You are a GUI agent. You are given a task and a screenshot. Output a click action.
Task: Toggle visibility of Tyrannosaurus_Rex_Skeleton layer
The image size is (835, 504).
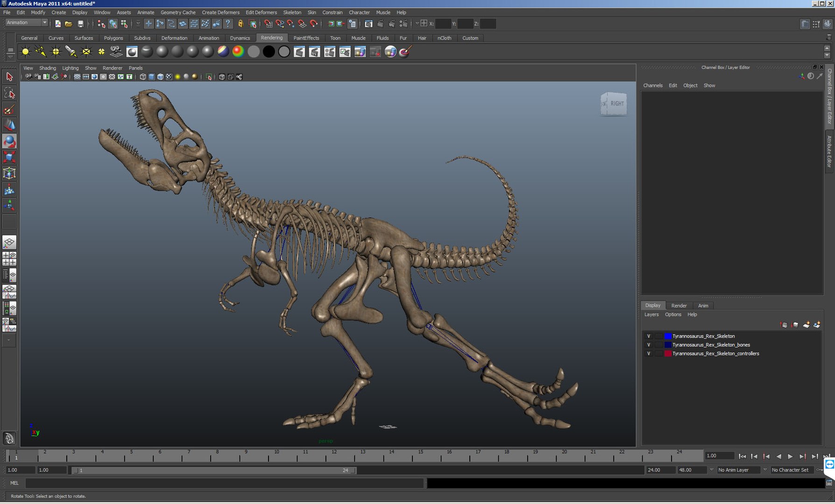[x=648, y=336]
